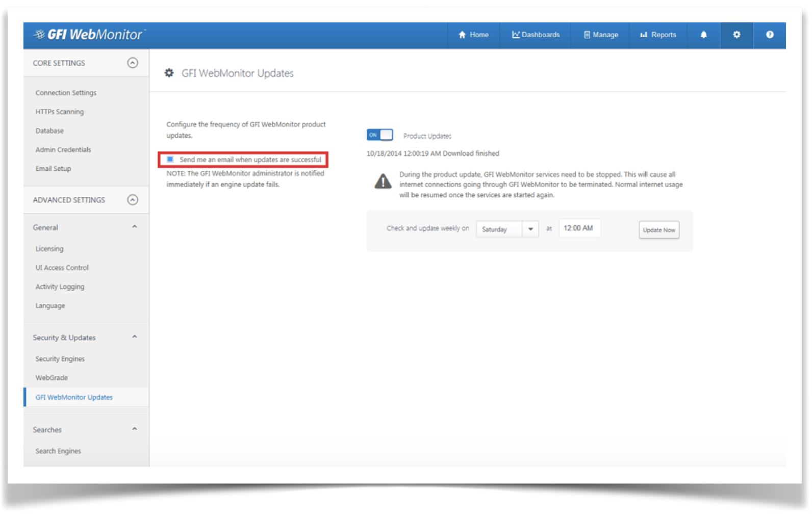
Task: Open Language settings
Action: pos(50,305)
